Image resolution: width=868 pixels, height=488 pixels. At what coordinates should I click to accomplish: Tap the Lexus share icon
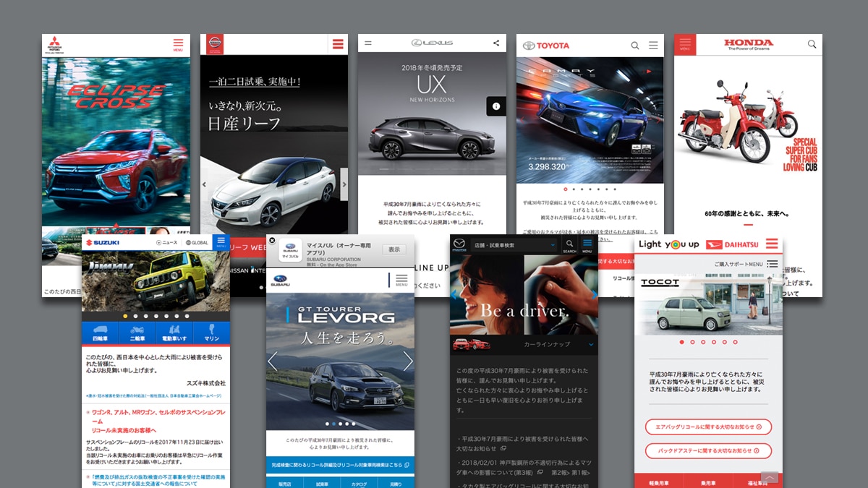pos(496,43)
